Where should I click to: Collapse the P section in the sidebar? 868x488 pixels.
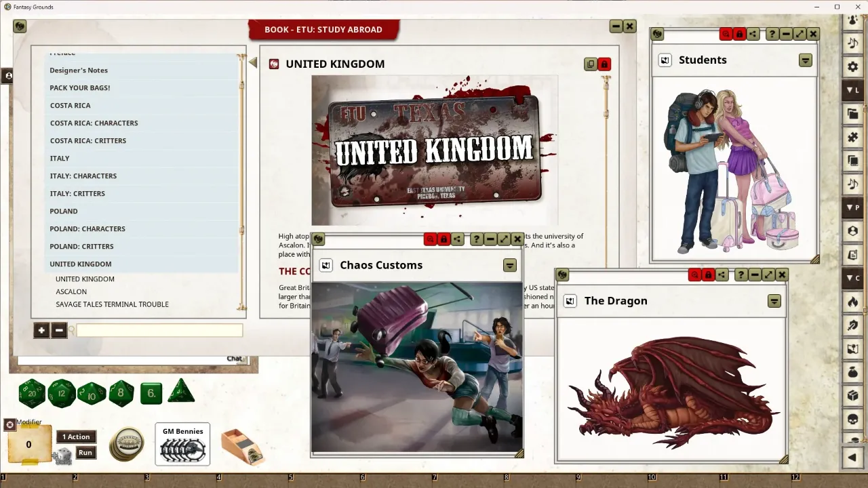coord(852,207)
